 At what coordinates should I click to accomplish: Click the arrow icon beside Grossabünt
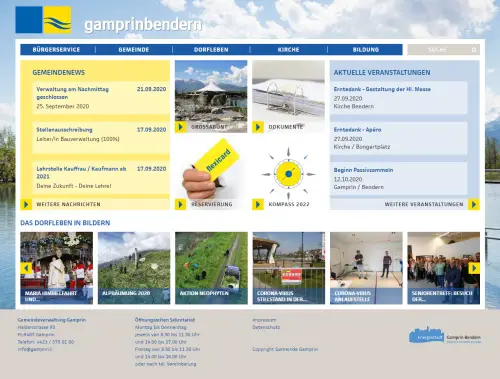[180, 127]
